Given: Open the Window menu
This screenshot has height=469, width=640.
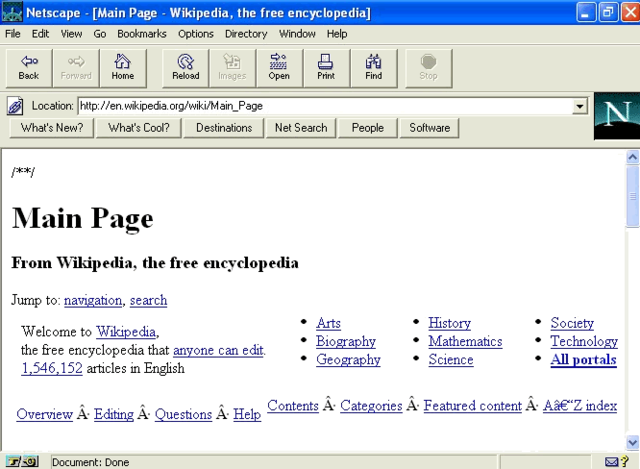Looking at the screenshot, I should 297,34.
